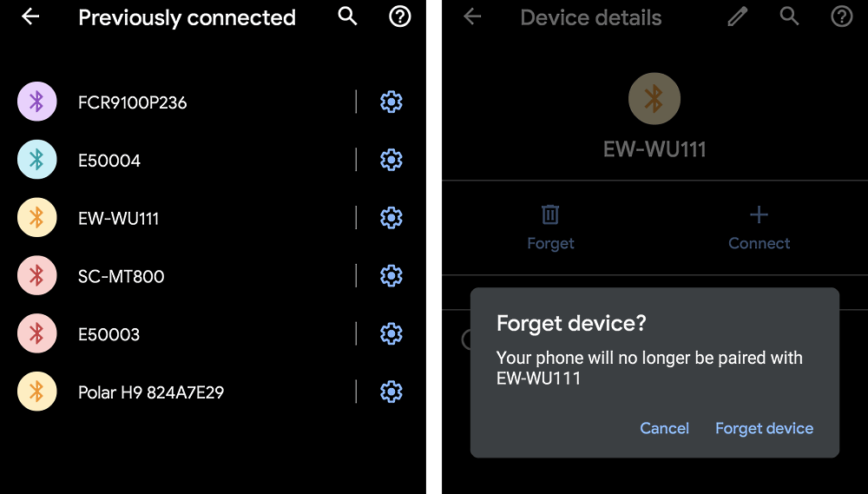Screen dimensions: 868x494
Task: Open settings gear for EW-WU111
Action: (391, 218)
